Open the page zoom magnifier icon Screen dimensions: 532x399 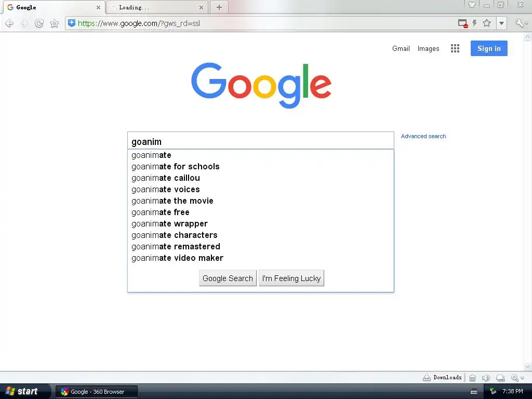coord(515,378)
